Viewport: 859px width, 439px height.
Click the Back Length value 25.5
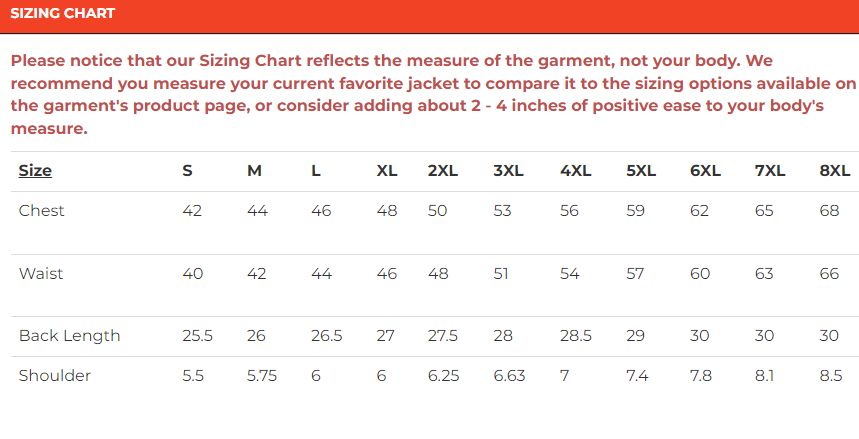point(197,336)
